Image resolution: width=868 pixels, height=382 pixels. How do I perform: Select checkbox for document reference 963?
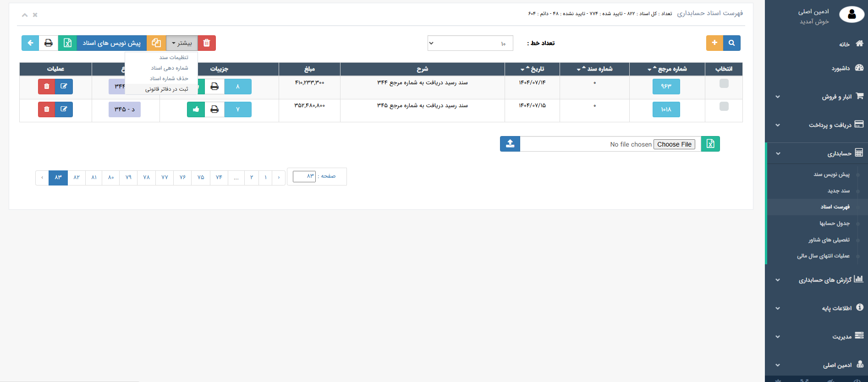coord(724,83)
